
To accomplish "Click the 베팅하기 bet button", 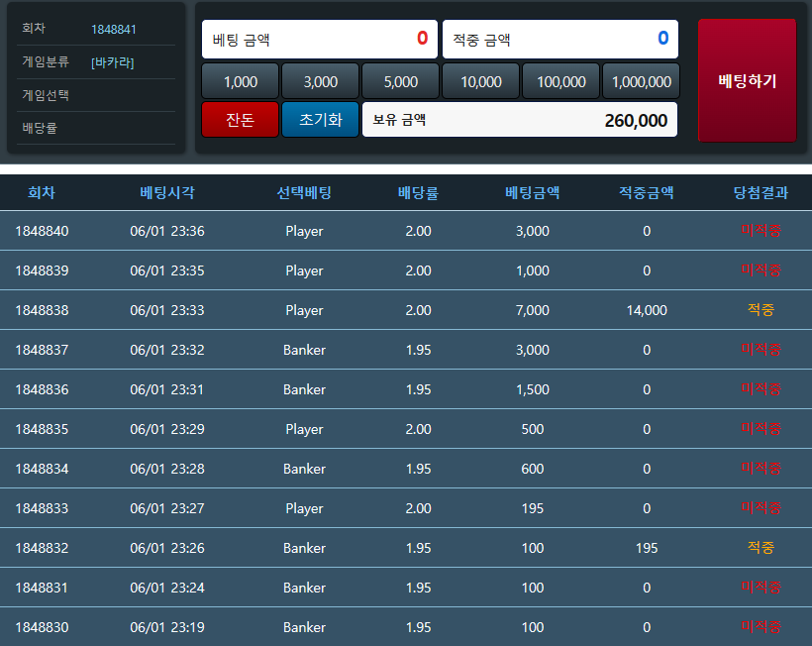I will (747, 80).
